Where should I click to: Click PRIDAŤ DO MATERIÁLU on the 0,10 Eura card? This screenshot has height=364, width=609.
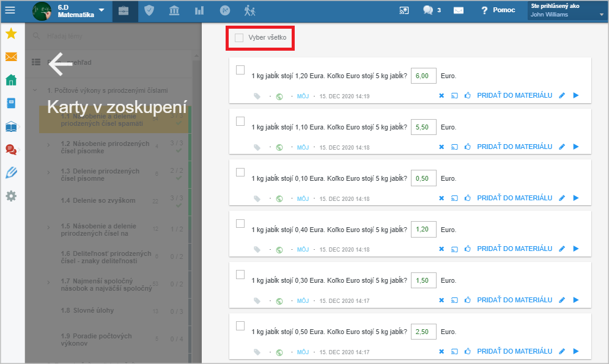pos(514,198)
